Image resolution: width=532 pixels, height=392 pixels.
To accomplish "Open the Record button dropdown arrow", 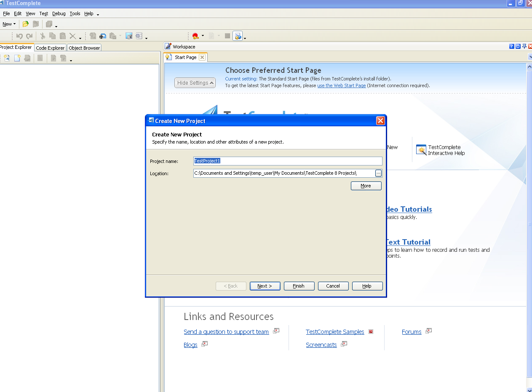I will tap(203, 36).
